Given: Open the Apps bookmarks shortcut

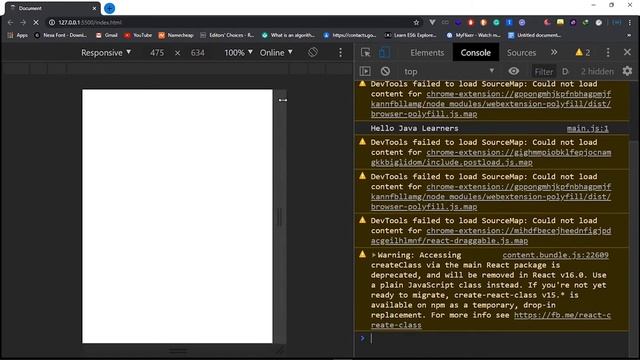Looking at the screenshot, I should click(18, 36).
